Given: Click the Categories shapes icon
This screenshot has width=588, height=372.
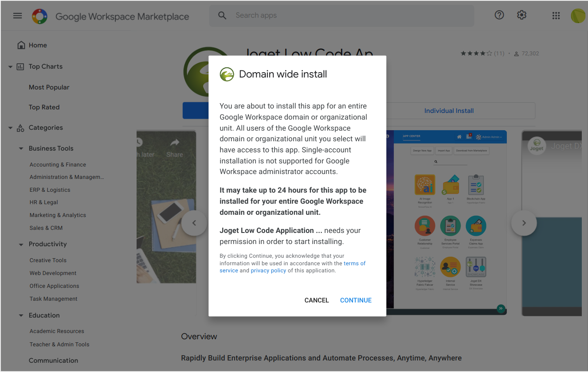Looking at the screenshot, I should click(20, 128).
